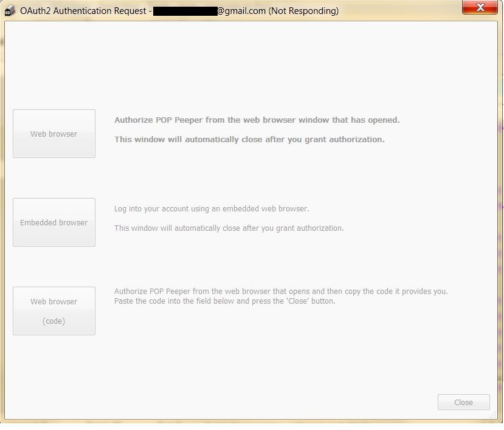Click the 'Log into your account using an embedded web browser.' text
This screenshot has height=430, width=504.
coord(212,209)
